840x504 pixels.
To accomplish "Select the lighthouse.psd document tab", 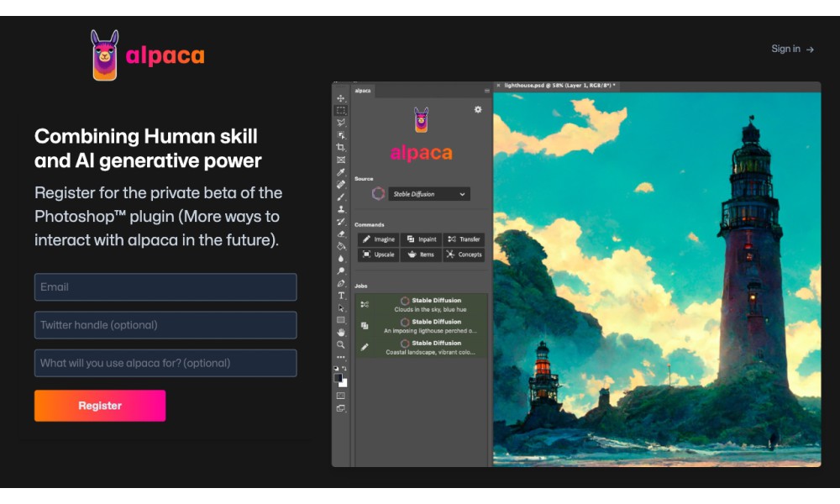I will click(x=559, y=86).
